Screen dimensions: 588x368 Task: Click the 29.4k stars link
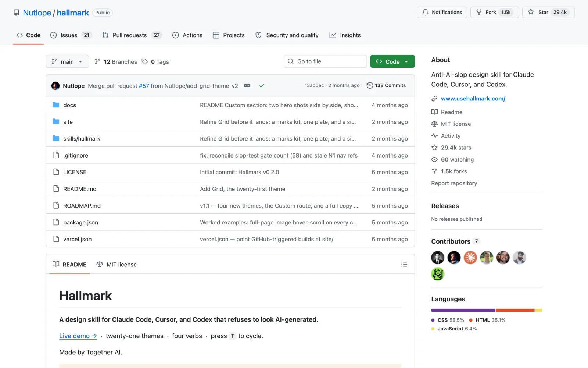451,148
